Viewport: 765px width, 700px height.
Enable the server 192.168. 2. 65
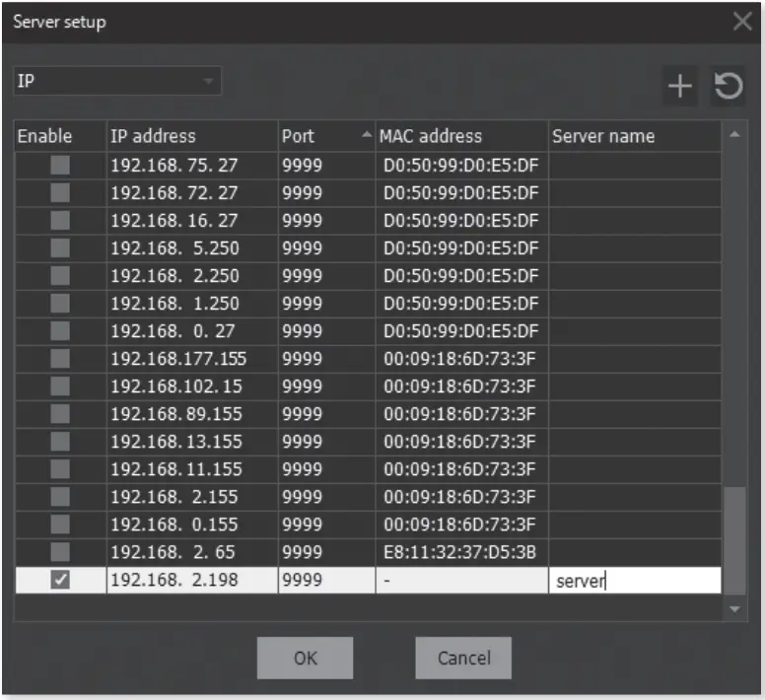60,552
